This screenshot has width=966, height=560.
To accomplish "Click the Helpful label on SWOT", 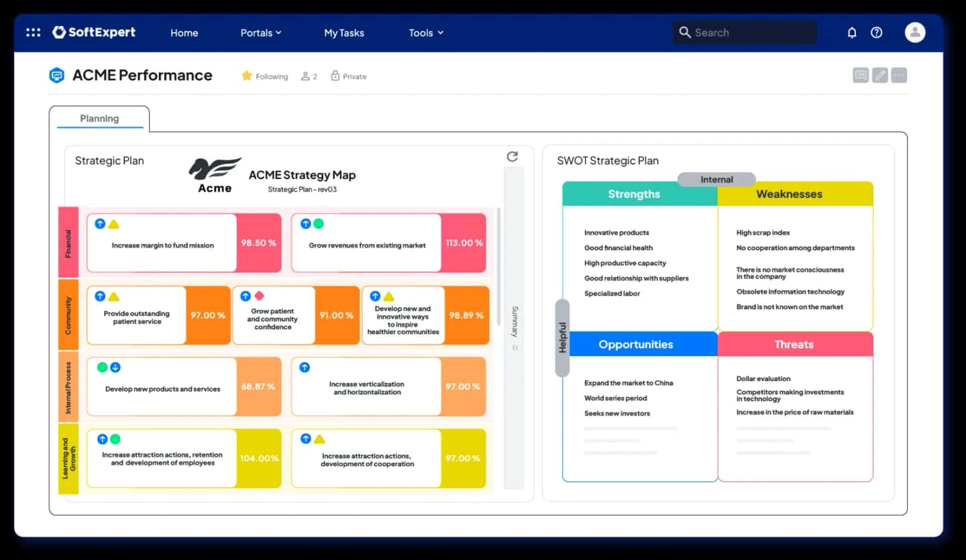I will (x=563, y=338).
